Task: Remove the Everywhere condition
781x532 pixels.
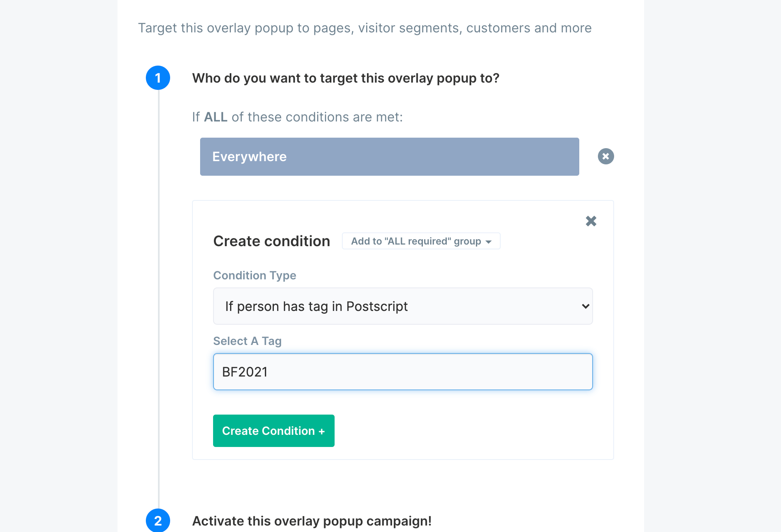Action: tap(606, 156)
